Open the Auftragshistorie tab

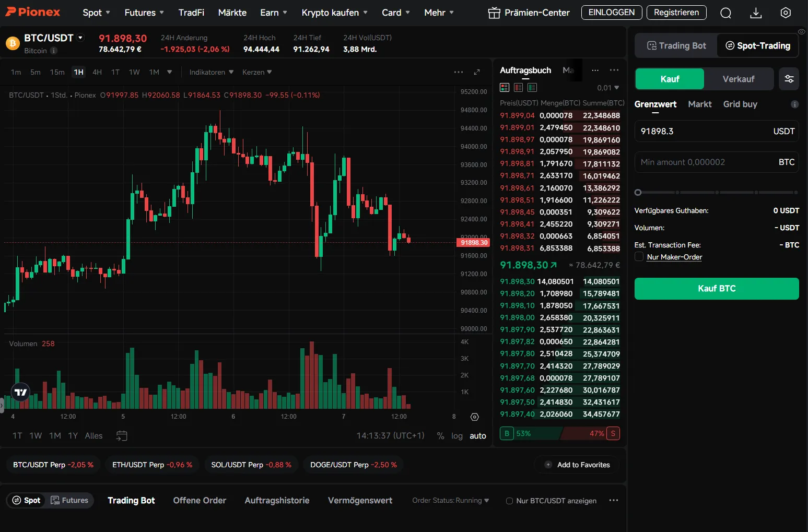click(x=277, y=500)
